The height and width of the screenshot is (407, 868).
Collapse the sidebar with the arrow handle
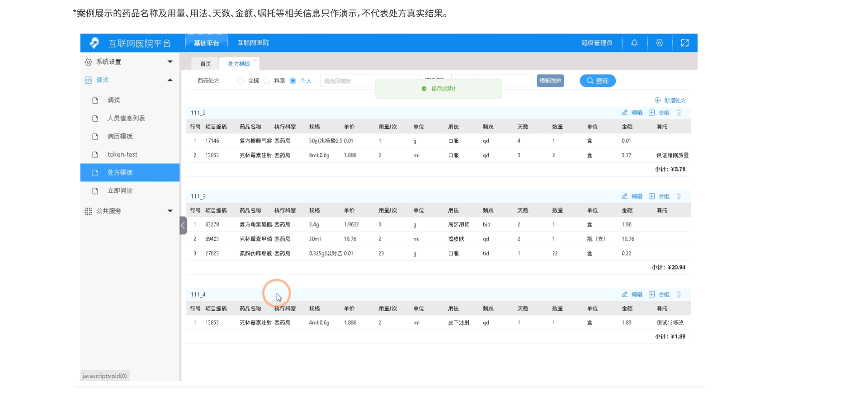click(183, 225)
